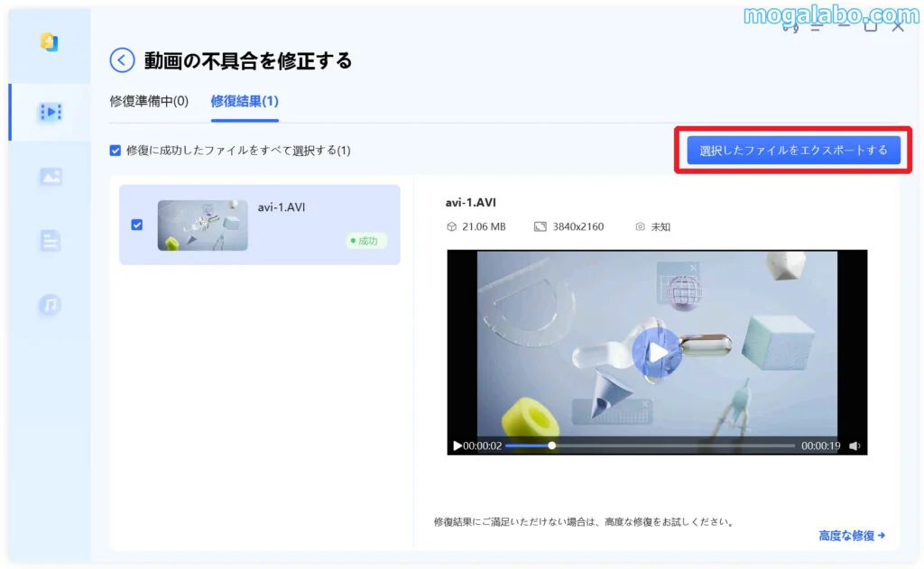Select the avi-1.AVI thumbnail in file list
Viewport: 924px width, 569px height.
202,225
